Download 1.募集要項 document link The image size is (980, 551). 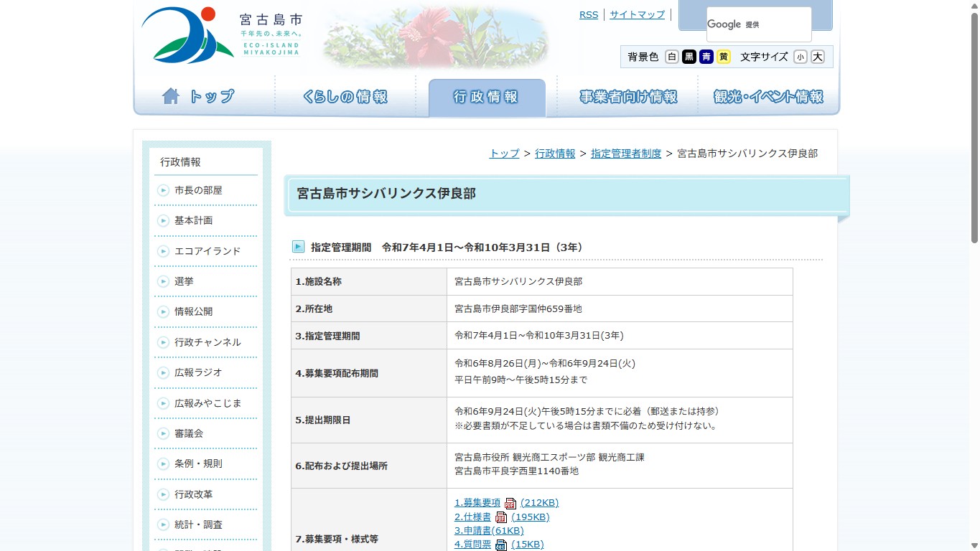477,503
